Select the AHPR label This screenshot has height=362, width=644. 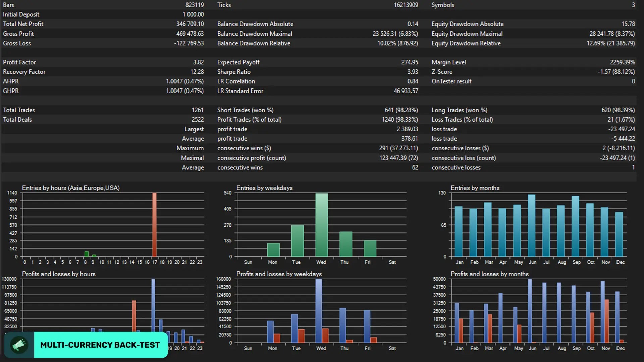tap(11, 81)
